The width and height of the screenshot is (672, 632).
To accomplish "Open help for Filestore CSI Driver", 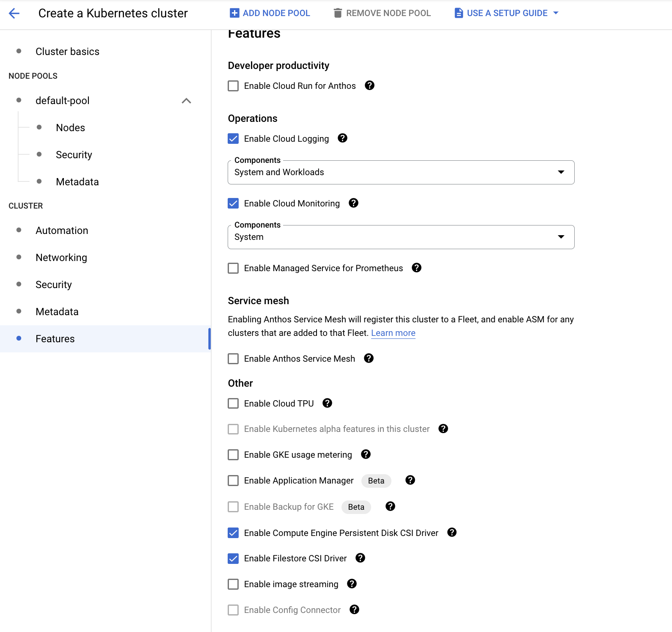I will pyautogui.click(x=360, y=558).
